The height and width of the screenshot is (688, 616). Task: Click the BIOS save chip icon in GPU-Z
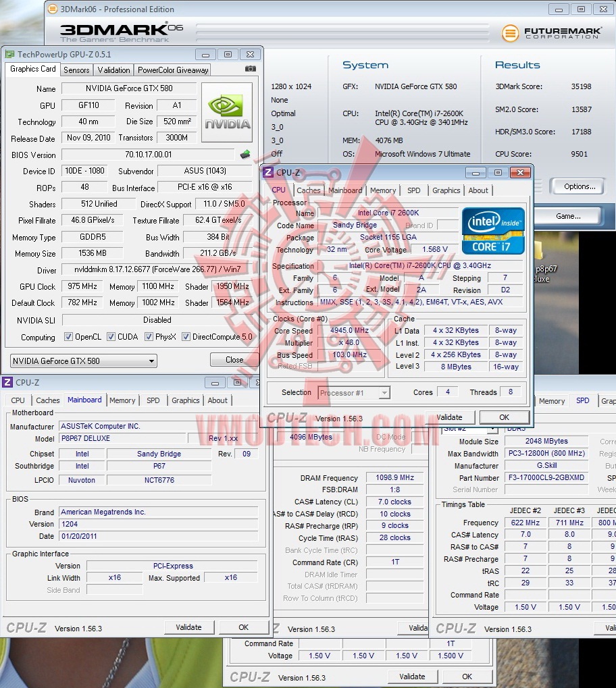(245, 155)
